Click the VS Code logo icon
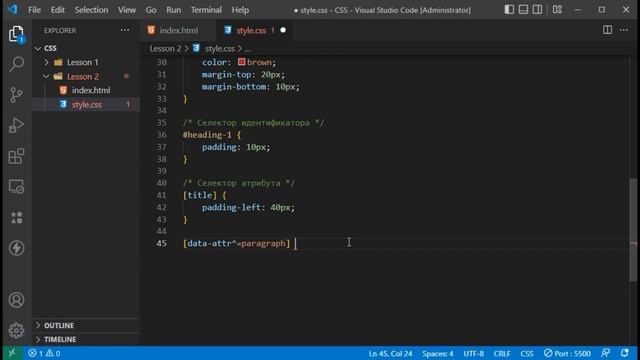Screen dimensions: 640x360 pos(13,9)
